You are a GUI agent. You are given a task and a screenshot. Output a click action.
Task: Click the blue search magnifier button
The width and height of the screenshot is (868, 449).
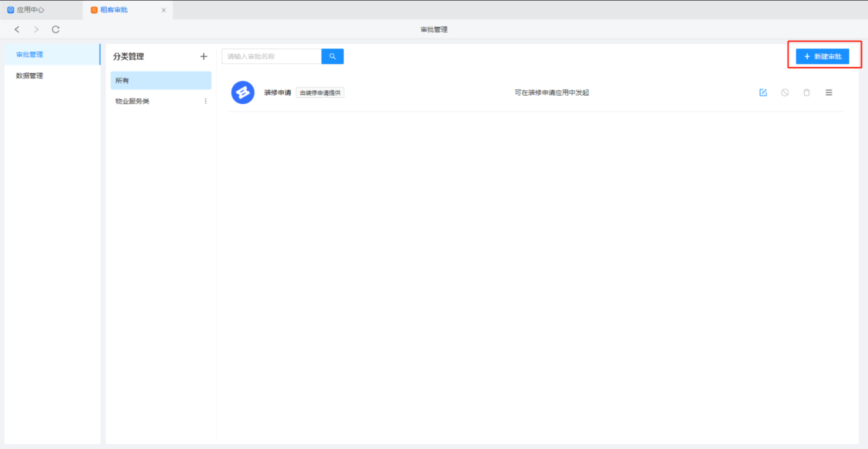coord(333,56)
